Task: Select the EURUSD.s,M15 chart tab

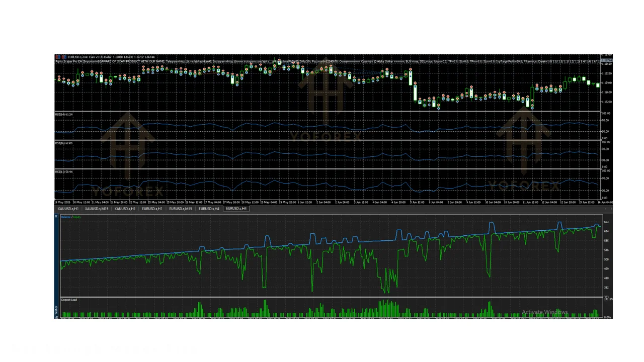Action: [181, 209]
